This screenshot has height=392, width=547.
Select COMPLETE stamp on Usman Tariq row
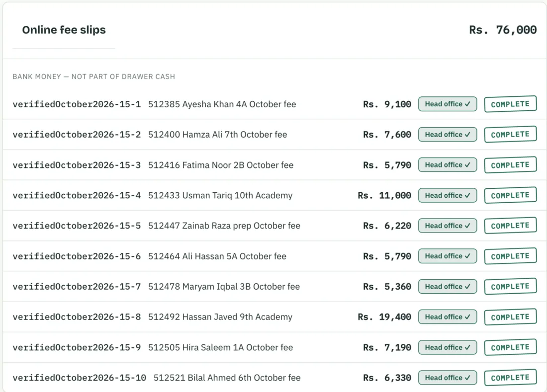click(510, 195)
